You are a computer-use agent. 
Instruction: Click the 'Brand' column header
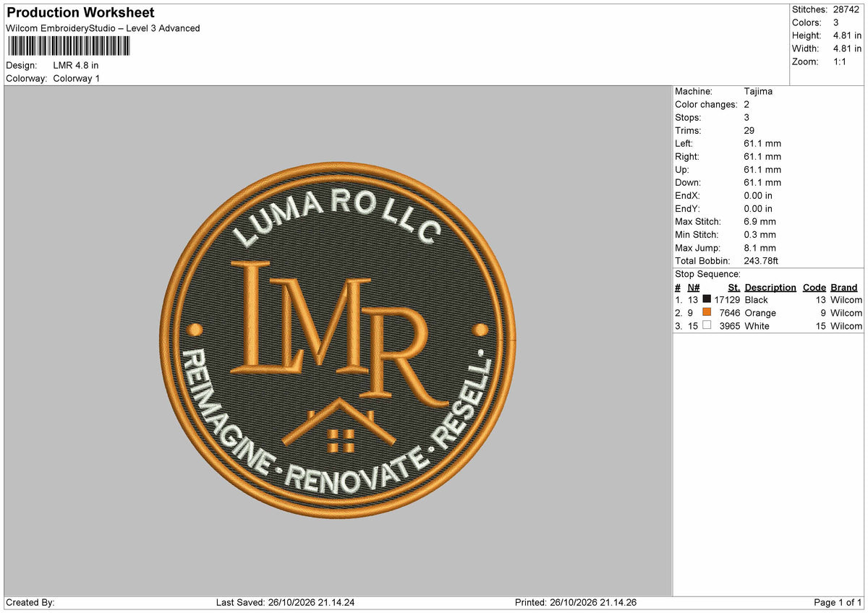tap(844, 287)
